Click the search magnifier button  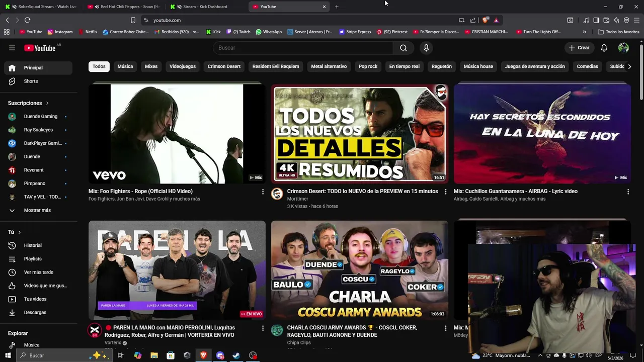coord(404,48)
